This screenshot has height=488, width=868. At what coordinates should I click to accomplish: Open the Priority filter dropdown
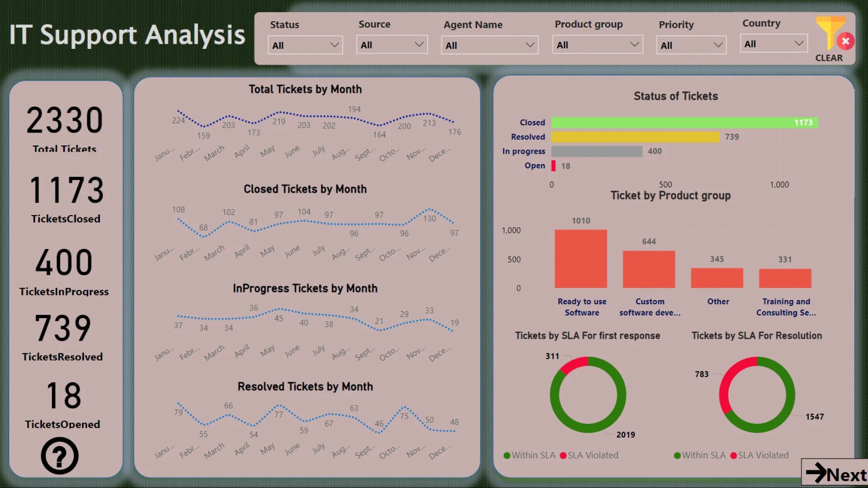coord(691,45)
